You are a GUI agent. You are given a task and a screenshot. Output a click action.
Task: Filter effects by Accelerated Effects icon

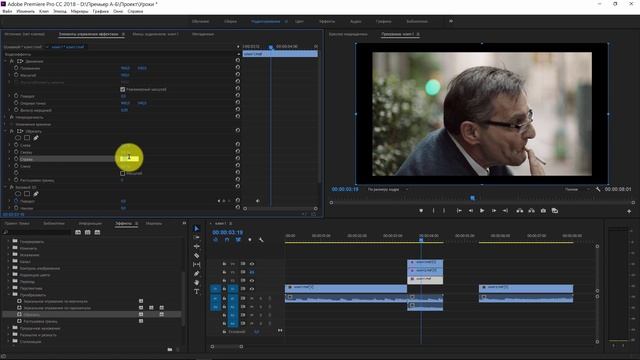(x=78, y=232)
